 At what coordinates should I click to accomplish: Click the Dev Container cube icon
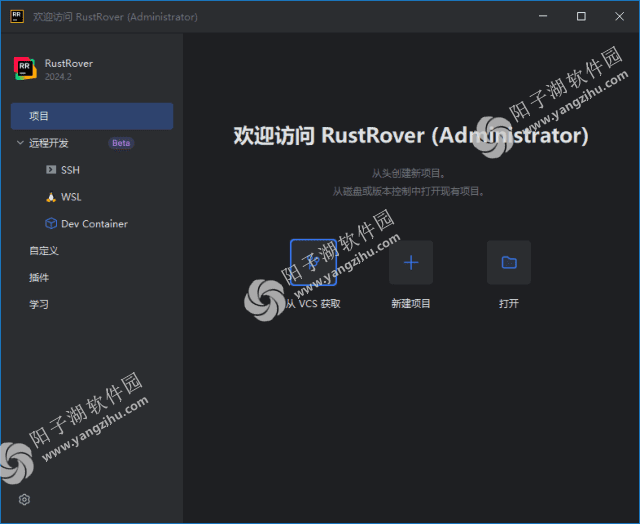[x=51, y=224]
